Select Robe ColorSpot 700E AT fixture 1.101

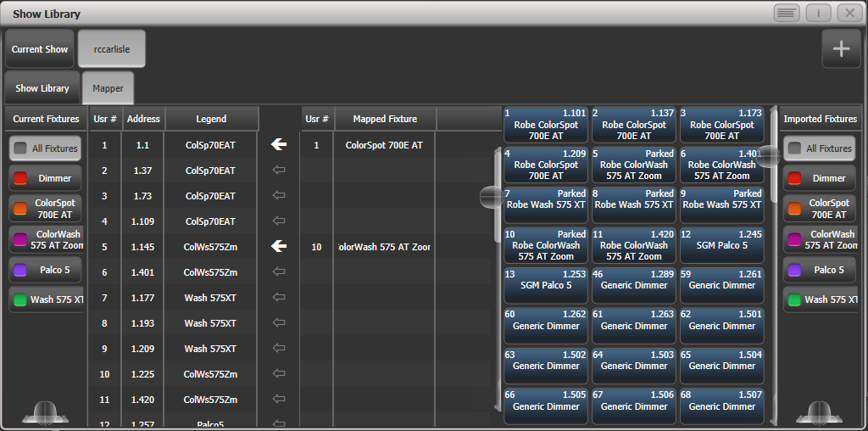coord(545,125)
